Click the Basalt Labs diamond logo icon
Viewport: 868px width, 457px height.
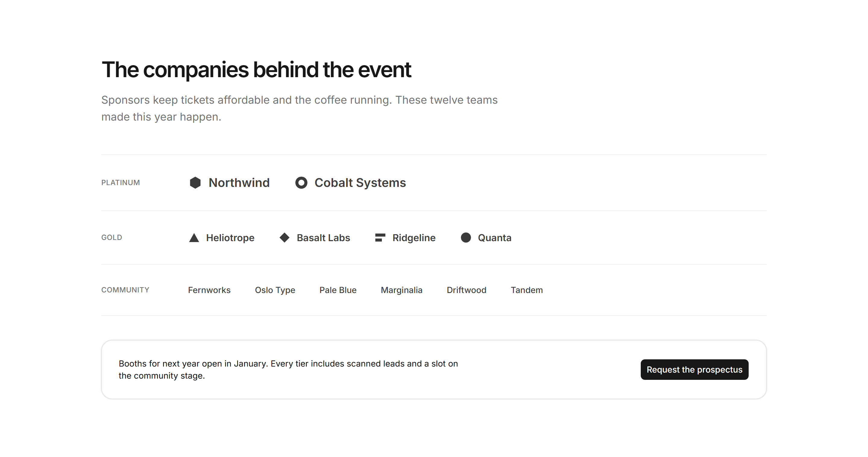click(x=285, y=238)
